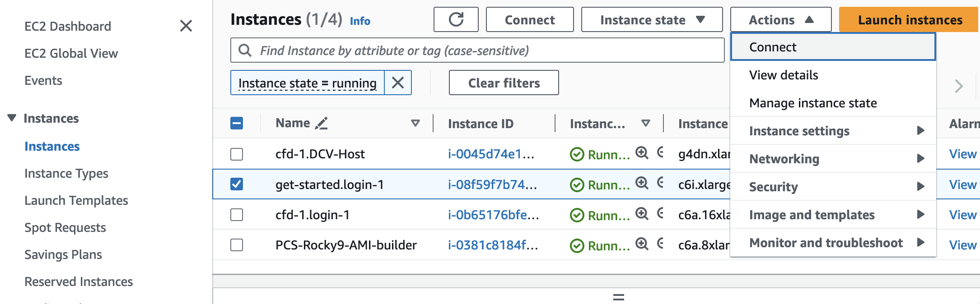Expand the Instance settings submenu
Viewport: 980px width, 304px height.
coord(833,131)
